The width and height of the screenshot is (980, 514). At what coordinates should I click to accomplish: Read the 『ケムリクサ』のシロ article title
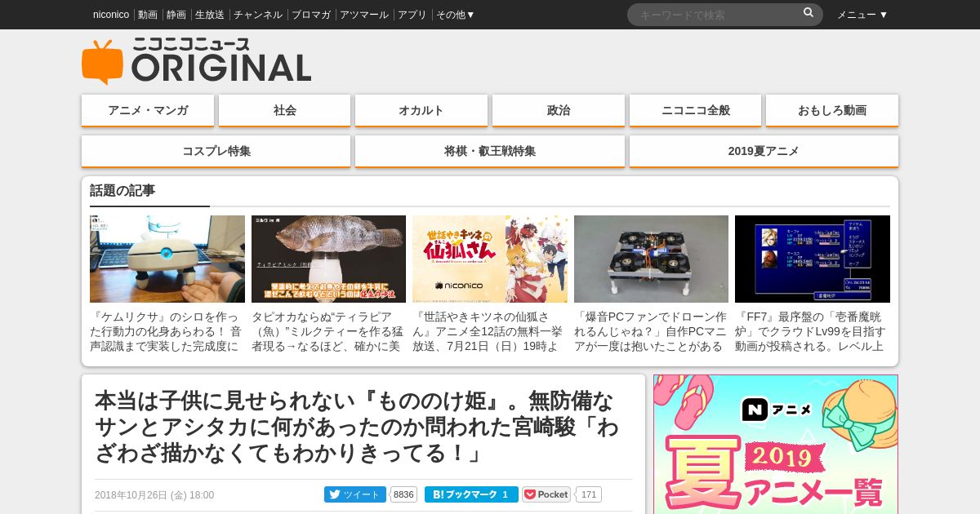(x=167, y=331)
